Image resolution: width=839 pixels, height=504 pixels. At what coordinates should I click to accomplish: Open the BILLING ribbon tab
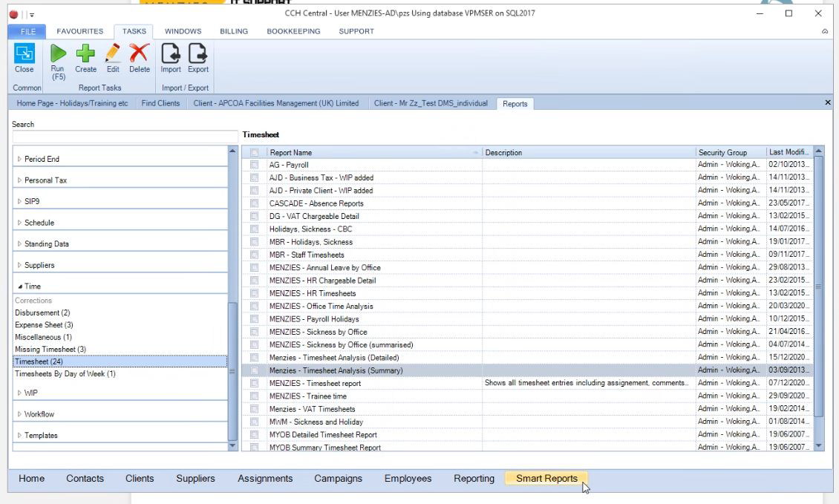click(233, 31)
